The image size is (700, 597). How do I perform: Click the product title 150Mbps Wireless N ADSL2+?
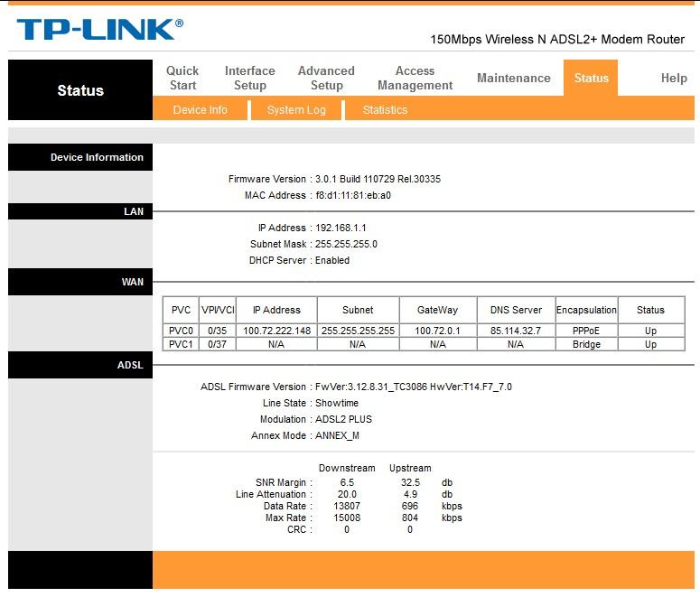557,40
